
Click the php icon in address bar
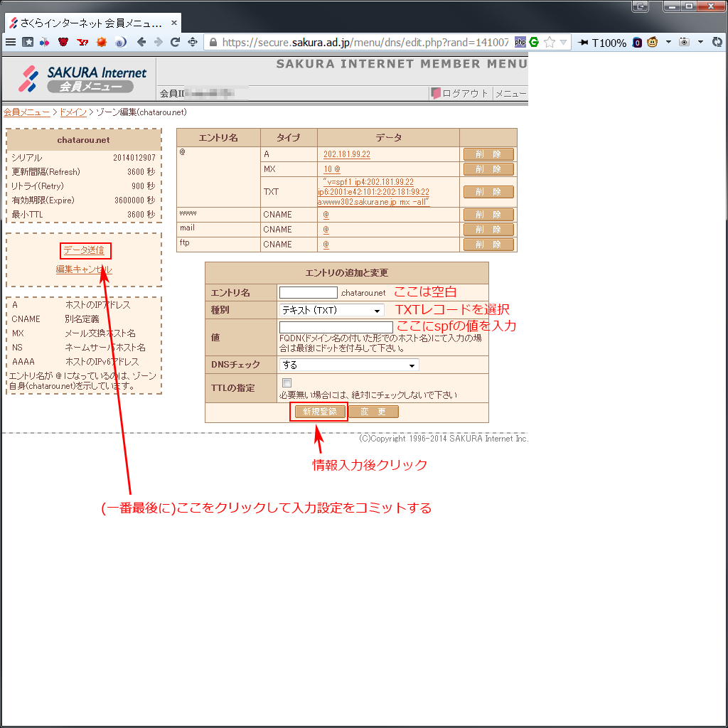pyautogui.click(x=520, y=42)
